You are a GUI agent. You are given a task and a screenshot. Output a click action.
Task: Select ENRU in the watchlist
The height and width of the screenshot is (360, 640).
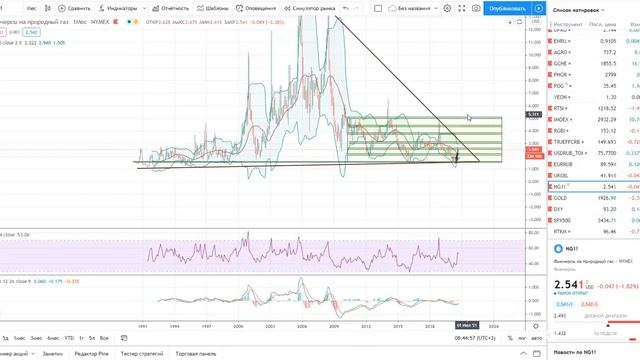(x=594, y=41)
